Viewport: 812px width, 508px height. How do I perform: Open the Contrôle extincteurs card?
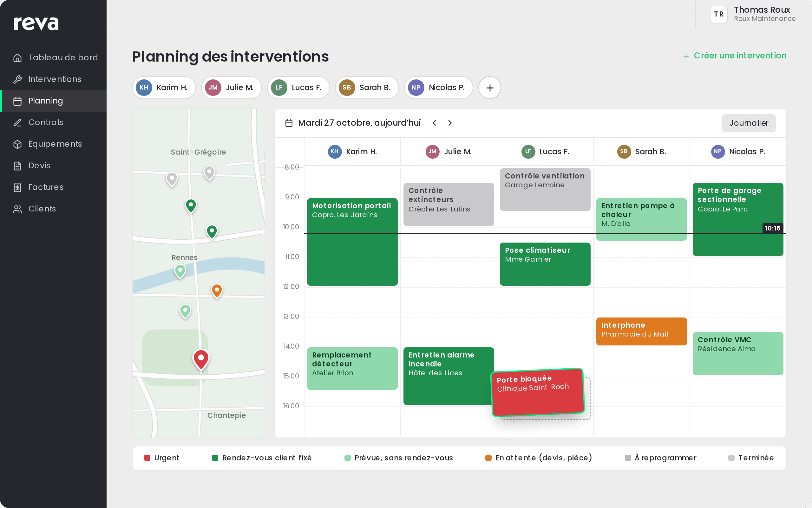pos(449,204)
